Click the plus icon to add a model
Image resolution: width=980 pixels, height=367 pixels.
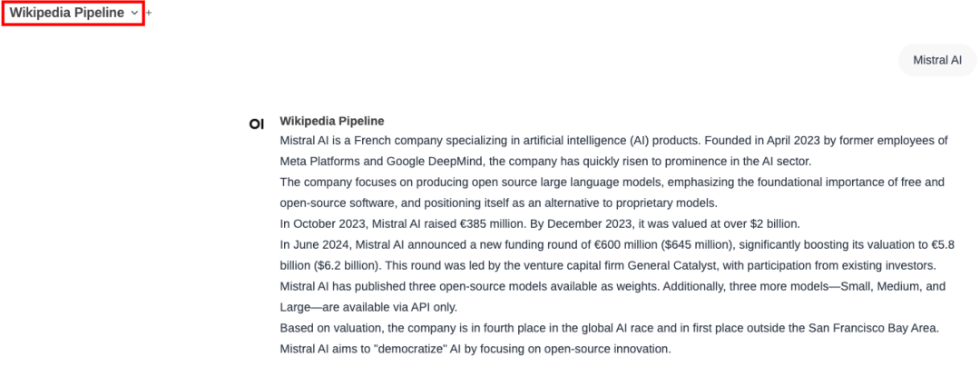[x=149, y=14]
